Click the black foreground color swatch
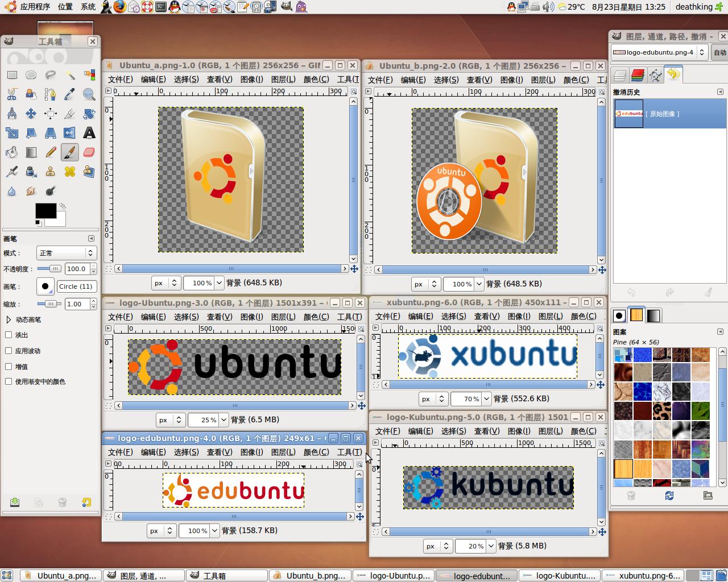Screen dimensions: 728x582 [x=45, y=210]
